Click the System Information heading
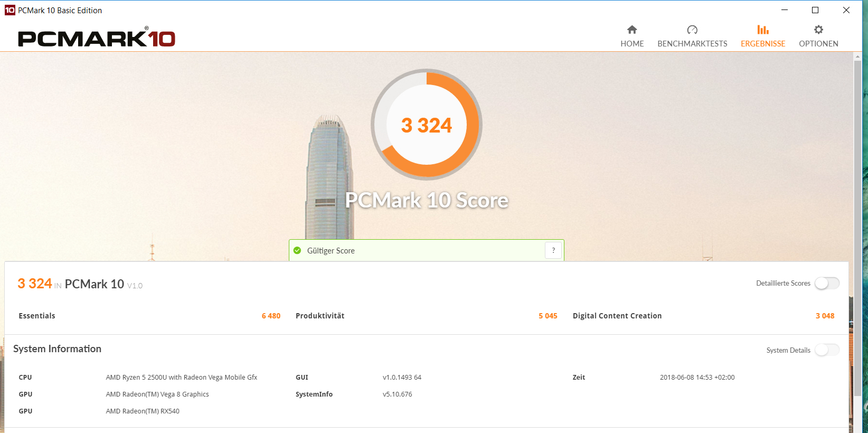Image resolution: width=868 pixels, height=433 pixels. pyautogui.click(x=57, y=349)
